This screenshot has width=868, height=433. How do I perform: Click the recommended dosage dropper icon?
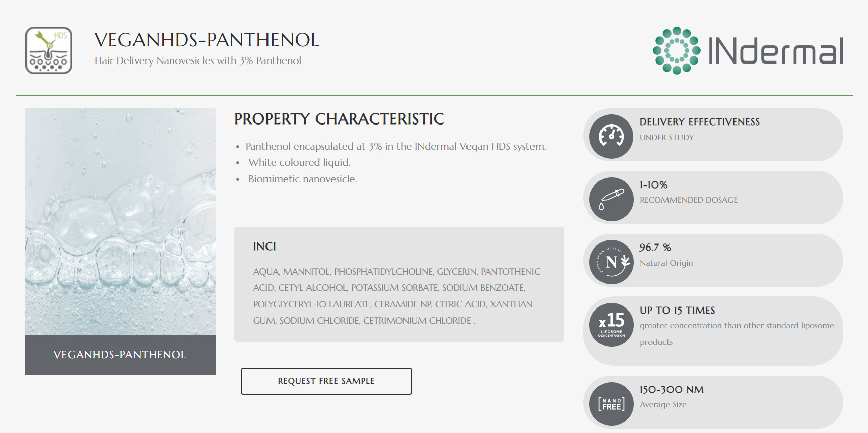611,199
